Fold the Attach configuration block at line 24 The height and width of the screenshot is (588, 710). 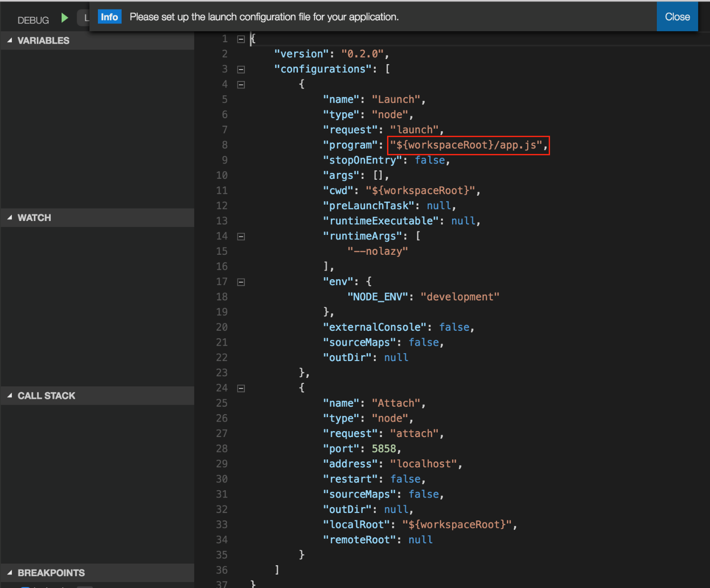coord(241,389)
